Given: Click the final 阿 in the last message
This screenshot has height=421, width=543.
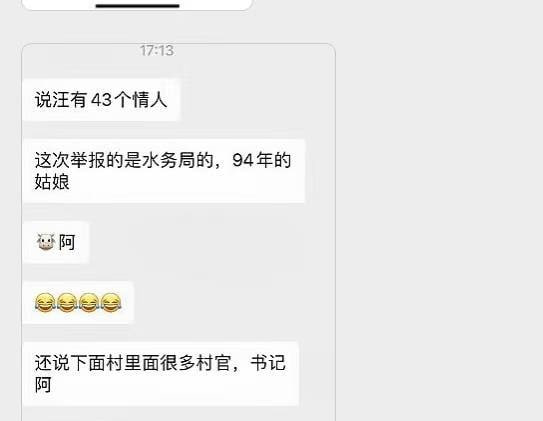Looking at the screenshot, I should pyautogui.click(x=43, y=385).
